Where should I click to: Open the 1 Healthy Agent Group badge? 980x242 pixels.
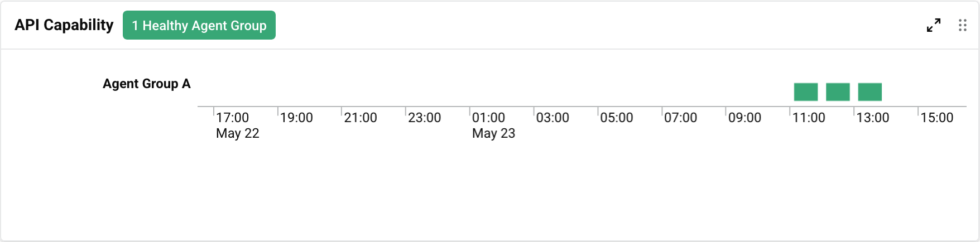tap(199, 25)
